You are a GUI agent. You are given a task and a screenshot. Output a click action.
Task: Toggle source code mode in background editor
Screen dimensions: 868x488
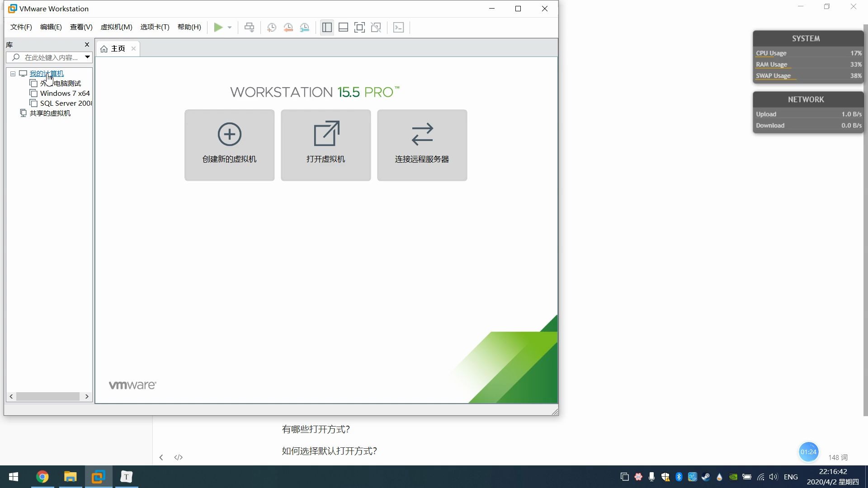click(178, 457)
